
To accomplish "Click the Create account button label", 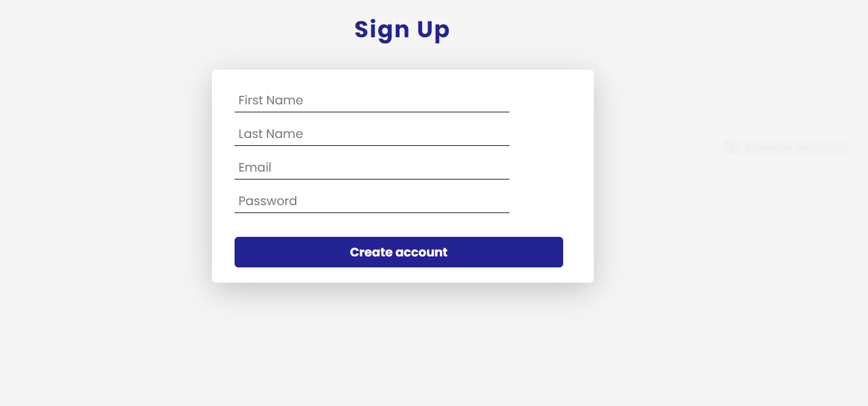I will pyautogui.click(x=398, y=252).
